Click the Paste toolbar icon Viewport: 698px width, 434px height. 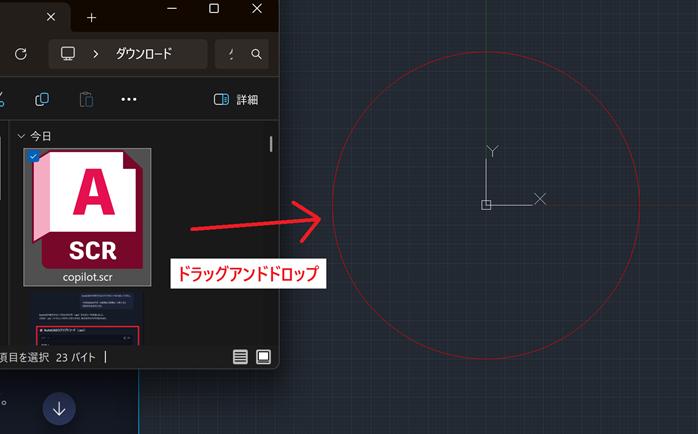[x=86, y=99]
